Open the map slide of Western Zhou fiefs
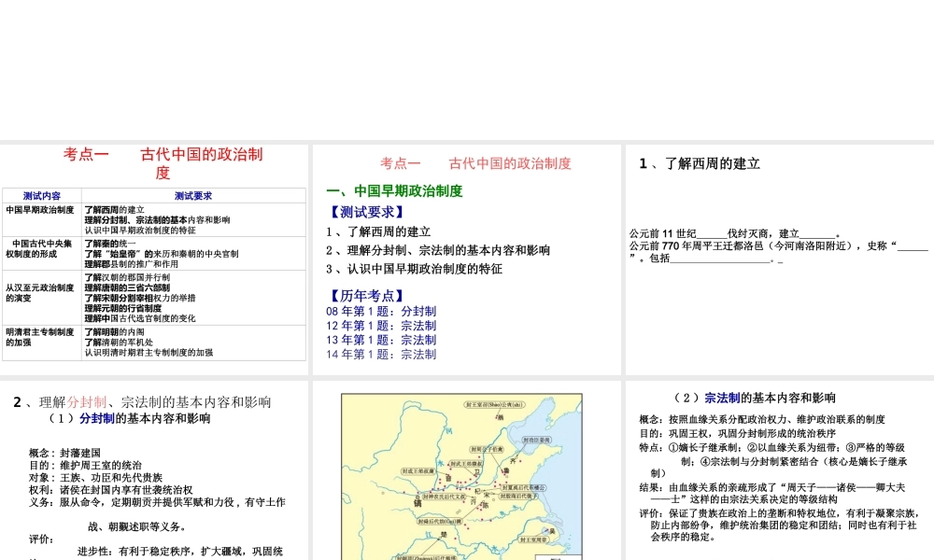Image resolution: width=934 pixels, height=560 pixels. pos(466,470)
